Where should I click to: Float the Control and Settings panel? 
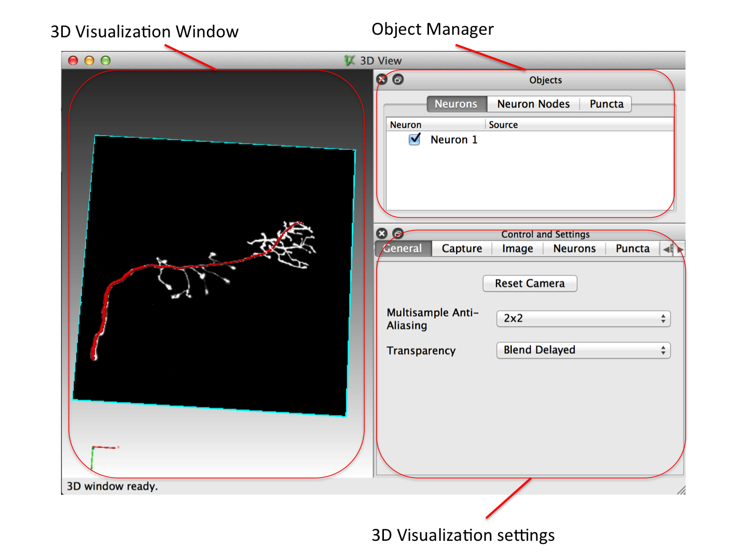398,233
